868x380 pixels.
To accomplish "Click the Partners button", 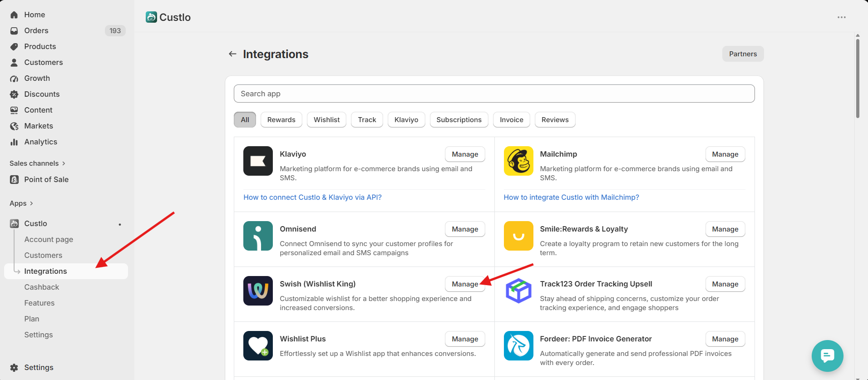I will 743,54.
